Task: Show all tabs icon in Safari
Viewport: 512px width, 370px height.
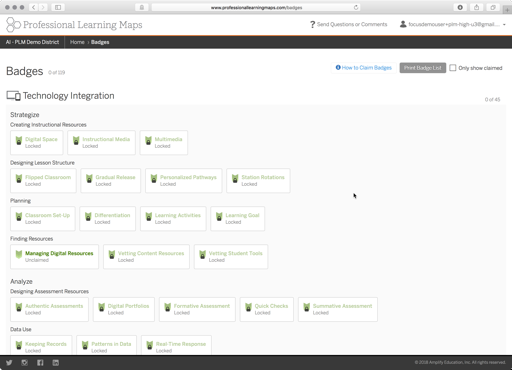Action: coord(493,7)
